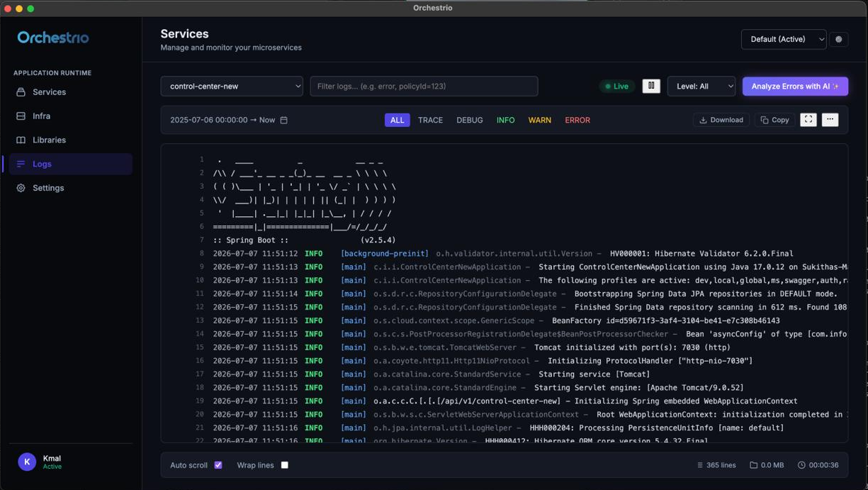Click the Spring Boot version line v2.5.4
This screenshot has height=490, width=868.
pyautogui.click(x=305, y=240)
